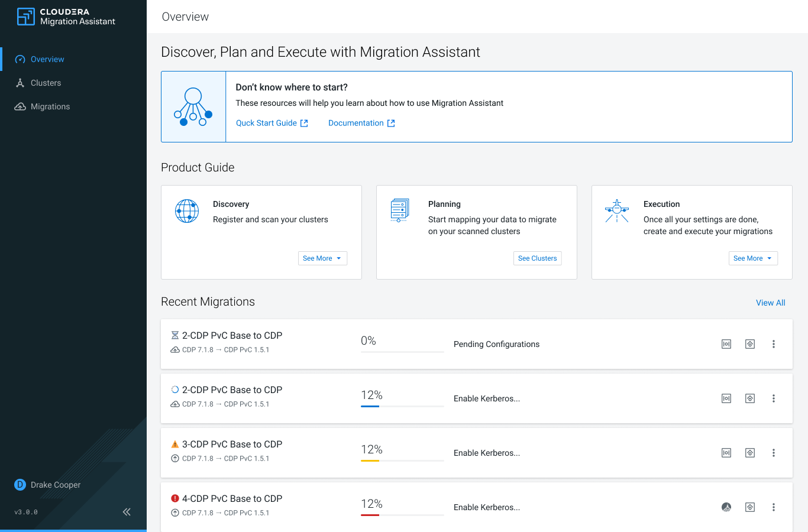Click the red progress bar of 4-CDP migration

[x=370, y=515]
